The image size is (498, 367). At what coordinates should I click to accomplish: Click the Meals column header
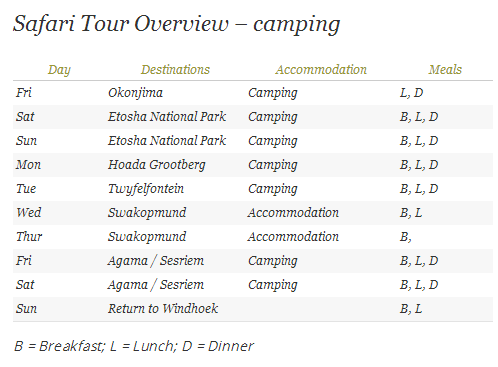[445, 69]
